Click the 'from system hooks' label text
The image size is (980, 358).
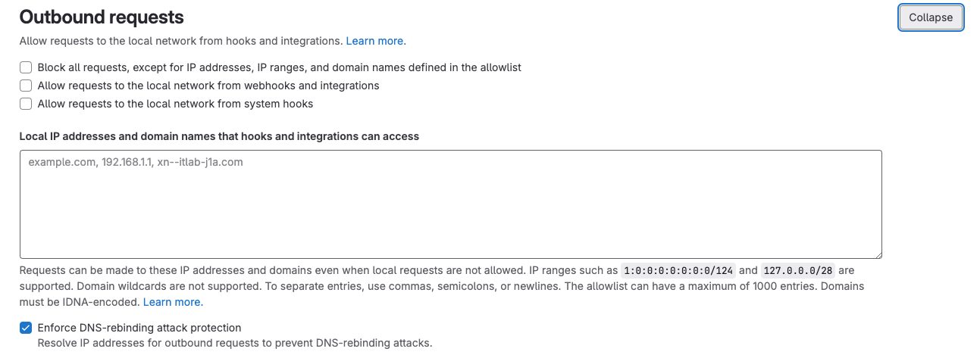(x=175, y=104)
